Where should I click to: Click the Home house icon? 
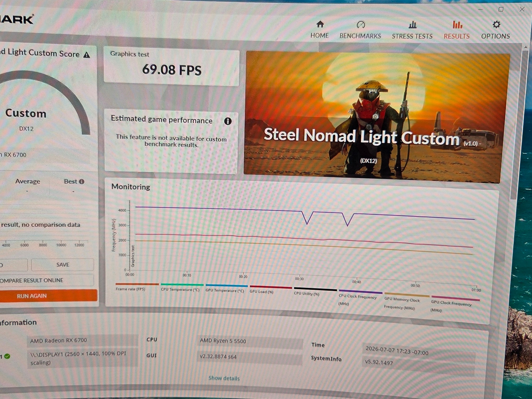point(320,24)
